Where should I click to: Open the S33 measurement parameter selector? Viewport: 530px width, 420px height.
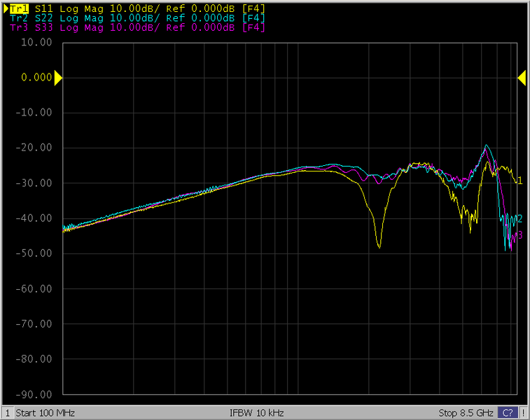[x=44, y=28]
